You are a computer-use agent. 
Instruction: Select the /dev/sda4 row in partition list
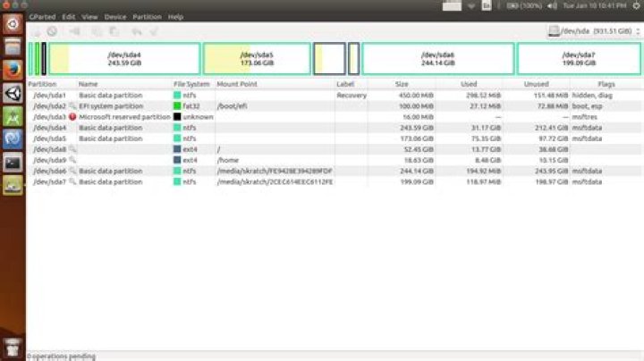335,128
